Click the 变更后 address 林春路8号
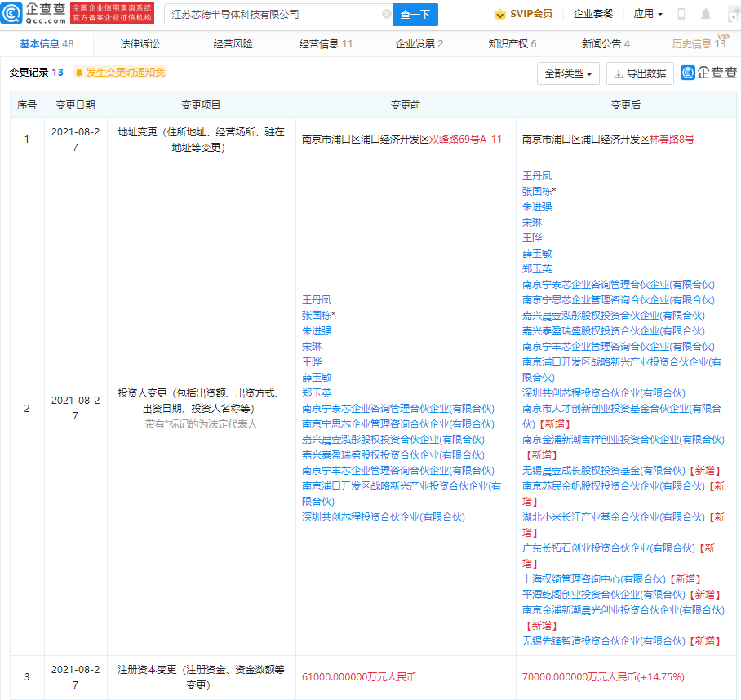Image resolution: width=741 pixels, height=700 pixels. (x=672, y=140)
